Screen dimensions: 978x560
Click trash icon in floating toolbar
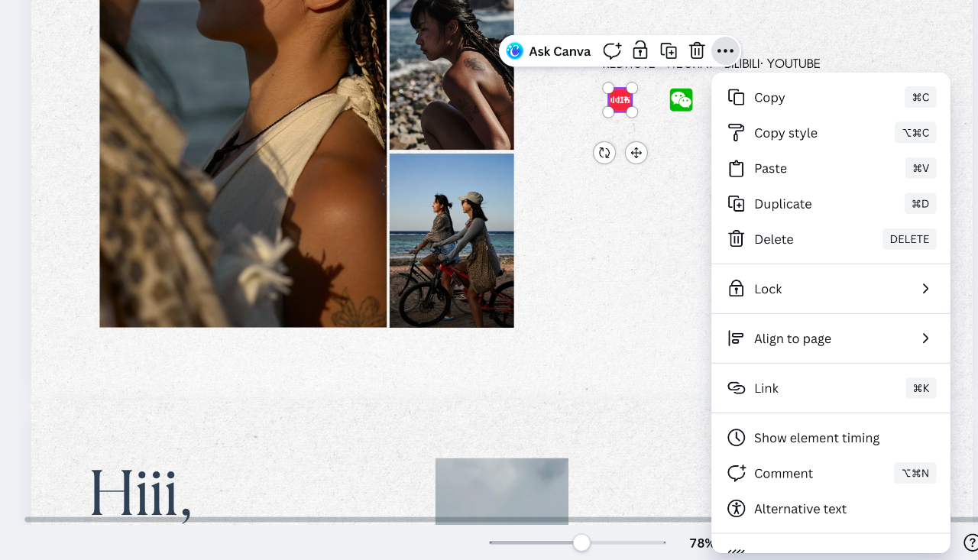click(697, 51)
